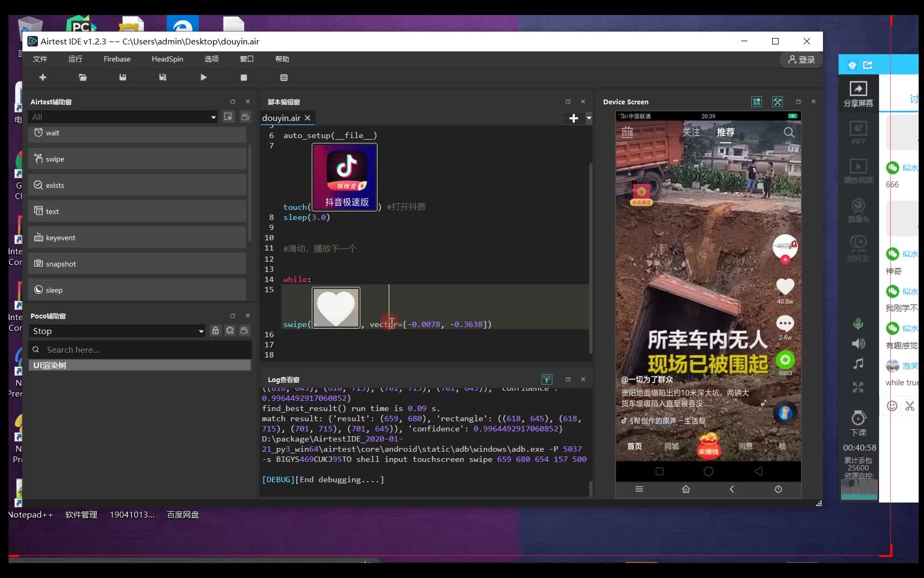This screenshot has height=578, width=924.
Task: Float the Log viewer panel
Action: pos(568,379)
